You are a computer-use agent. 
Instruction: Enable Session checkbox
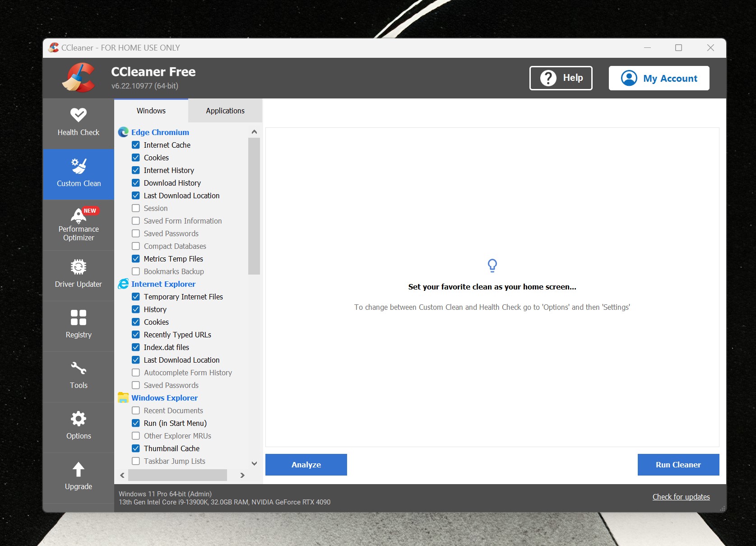click(x=135, y=208)
